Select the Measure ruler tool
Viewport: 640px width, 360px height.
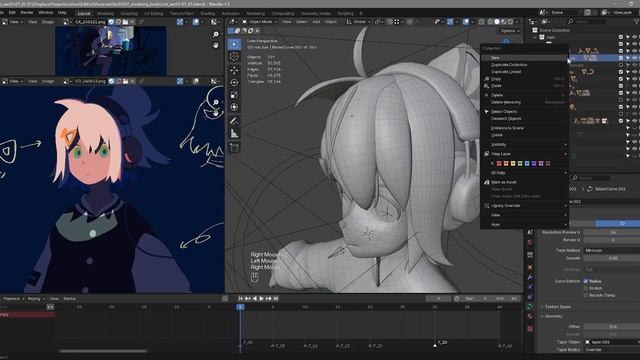234,133
